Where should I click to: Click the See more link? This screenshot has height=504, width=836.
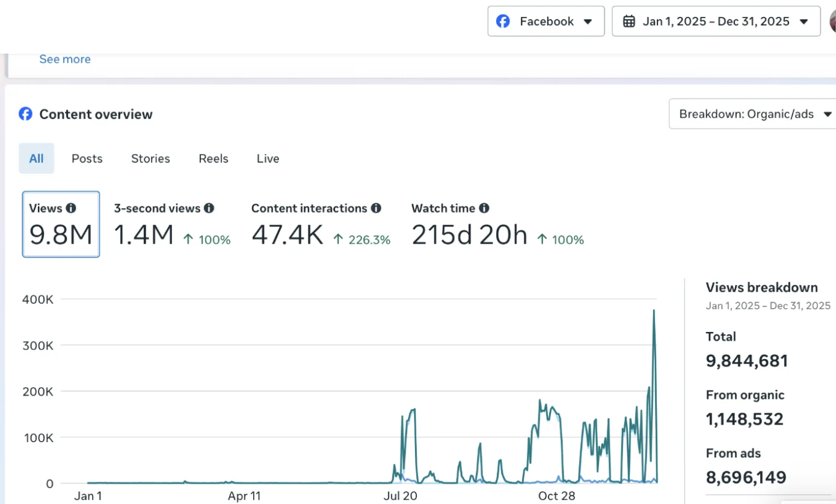coord(65,59)
